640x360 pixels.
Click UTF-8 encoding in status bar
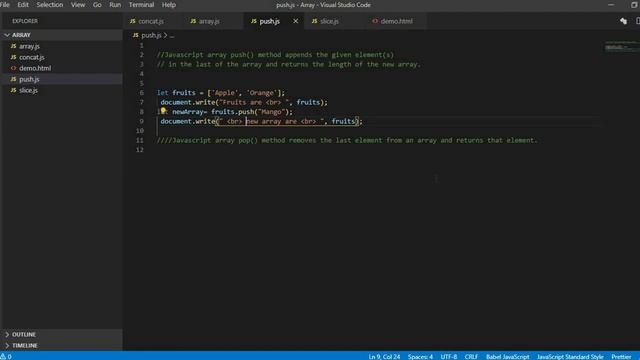(x=449, y=356)
